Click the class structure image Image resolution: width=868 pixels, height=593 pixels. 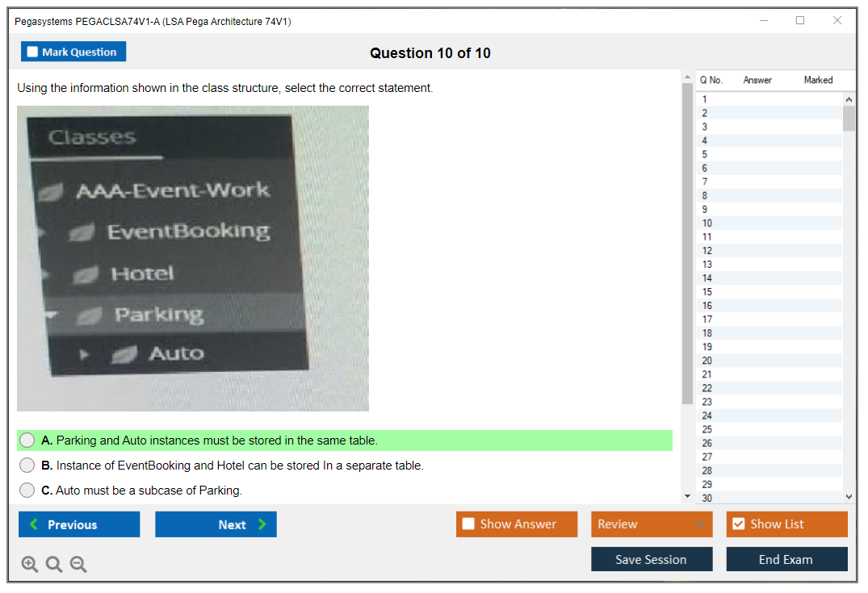(x=193, y=259)
